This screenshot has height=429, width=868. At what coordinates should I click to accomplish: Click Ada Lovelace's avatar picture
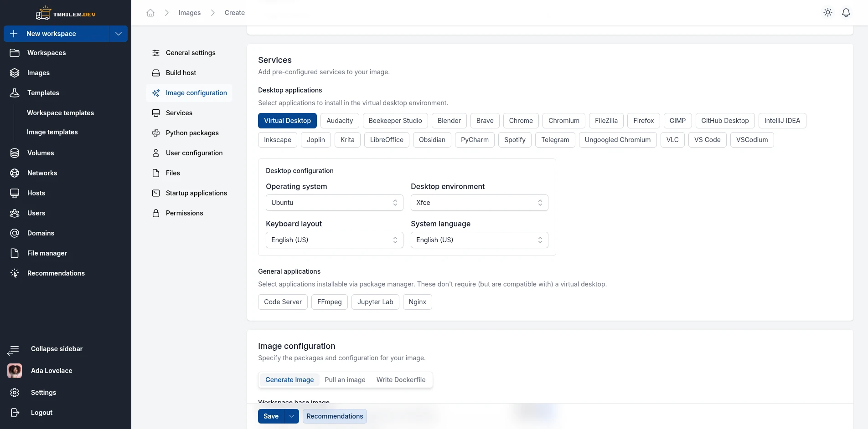[15, 371]
